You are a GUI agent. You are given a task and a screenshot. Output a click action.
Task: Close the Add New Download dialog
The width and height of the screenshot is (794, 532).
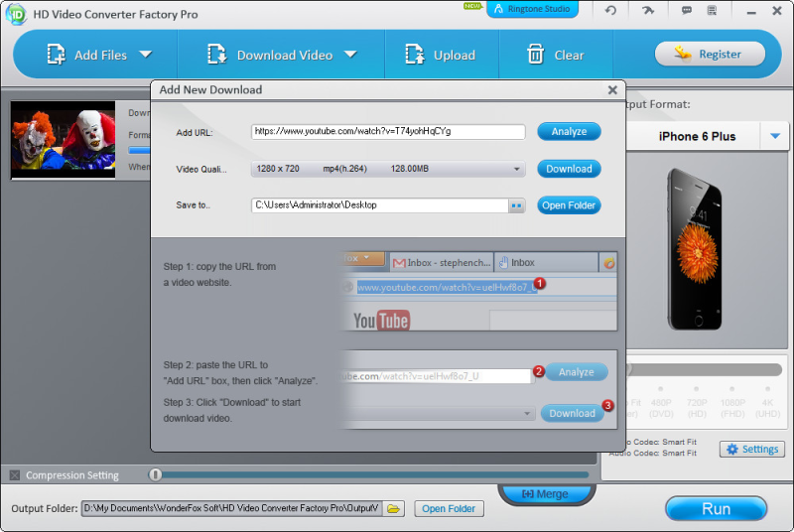click(x=612, y=90)
